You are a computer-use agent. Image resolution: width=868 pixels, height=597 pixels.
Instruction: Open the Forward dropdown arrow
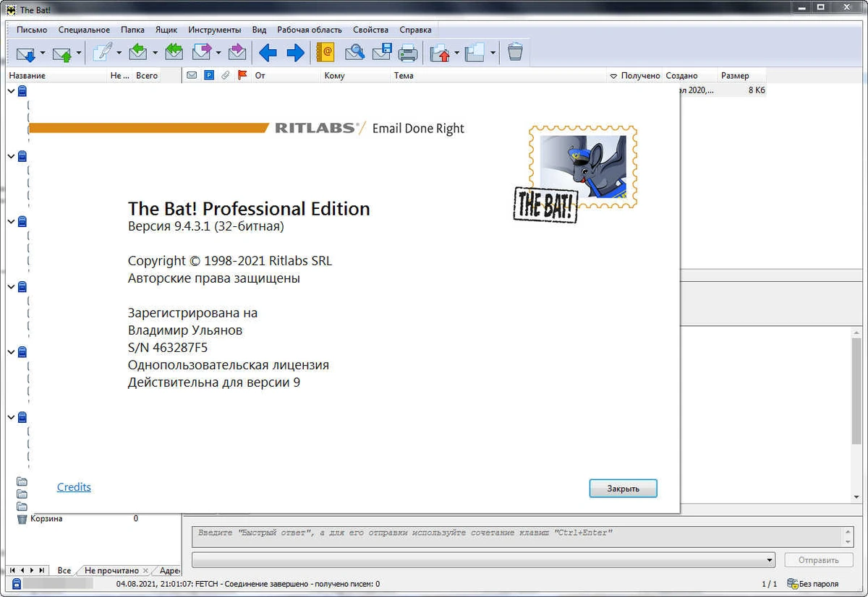click(x=218, y=53)
